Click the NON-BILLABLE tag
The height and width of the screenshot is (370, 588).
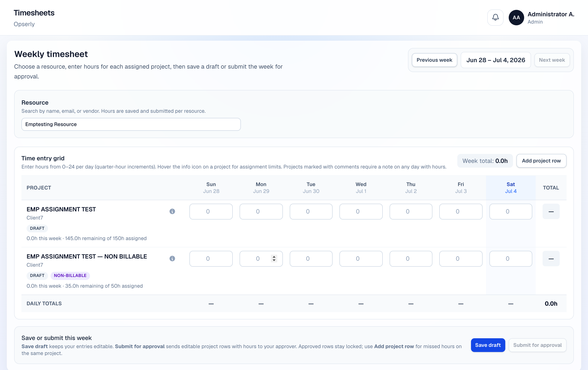tap(70, 275)
